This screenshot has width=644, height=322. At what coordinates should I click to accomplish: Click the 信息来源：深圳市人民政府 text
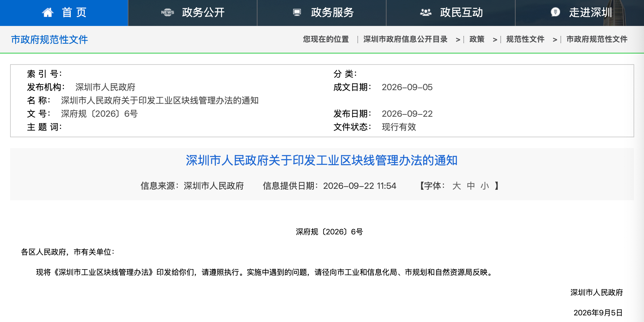click(x=192, y=186)
